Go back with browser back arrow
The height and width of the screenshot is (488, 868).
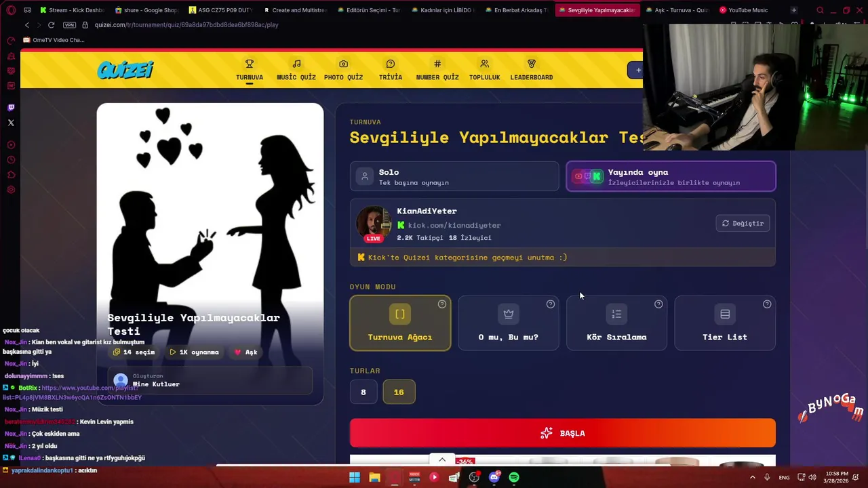click(x=27, y=25)
